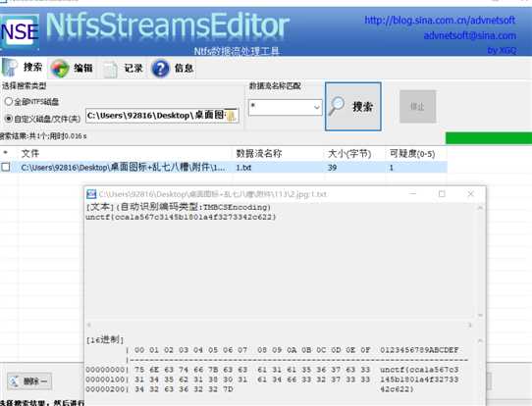
Task: Maximize the stream viewer window
Action: pyautogui.click(x=442, y=194)
